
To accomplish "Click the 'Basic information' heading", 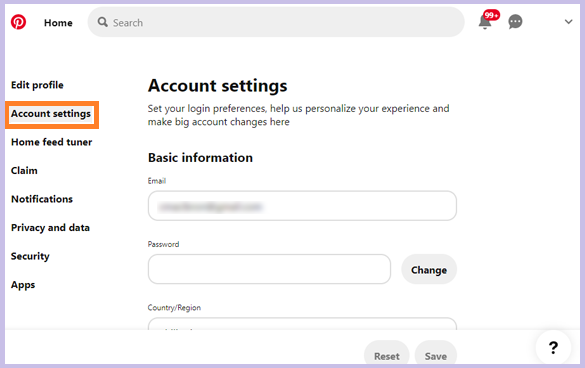I will click(200, 158).
